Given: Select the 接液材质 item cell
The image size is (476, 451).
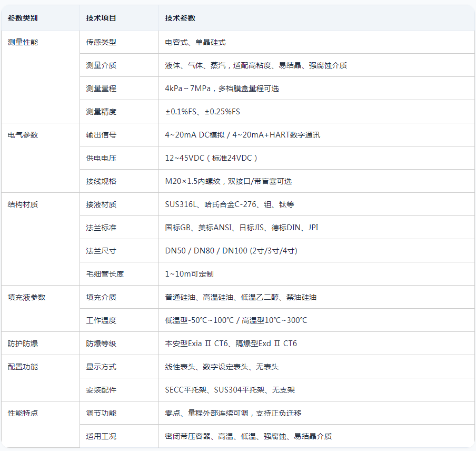Looking at the screenshot, I should 120,204.
